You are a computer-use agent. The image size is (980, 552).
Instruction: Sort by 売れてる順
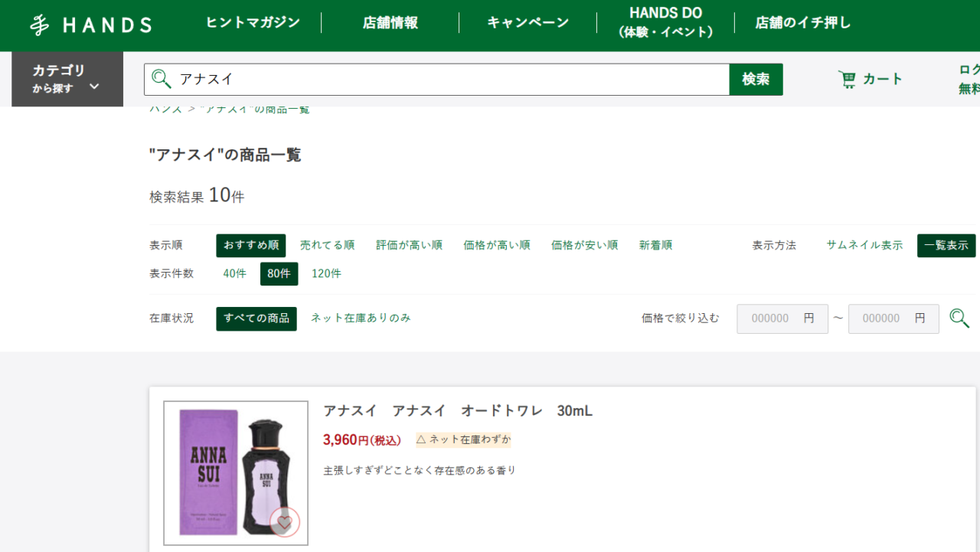[x=327, y=246]
